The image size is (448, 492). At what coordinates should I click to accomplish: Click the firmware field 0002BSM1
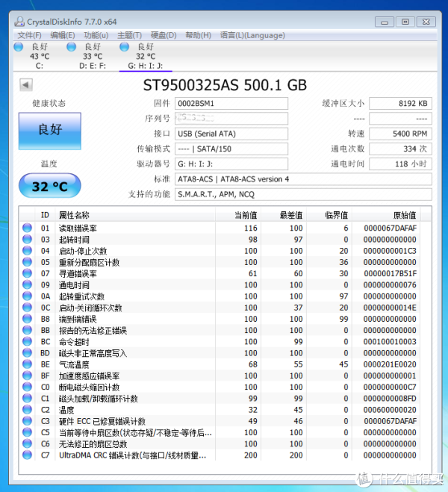pyautogui.click(x=231, y=103)
